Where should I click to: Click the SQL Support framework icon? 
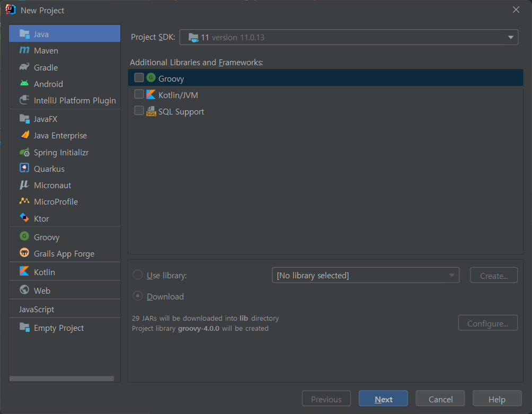(x=151, y=111)
